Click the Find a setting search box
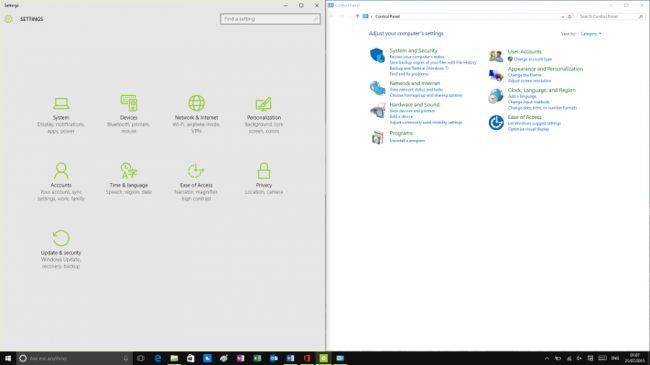 (270, 19)
